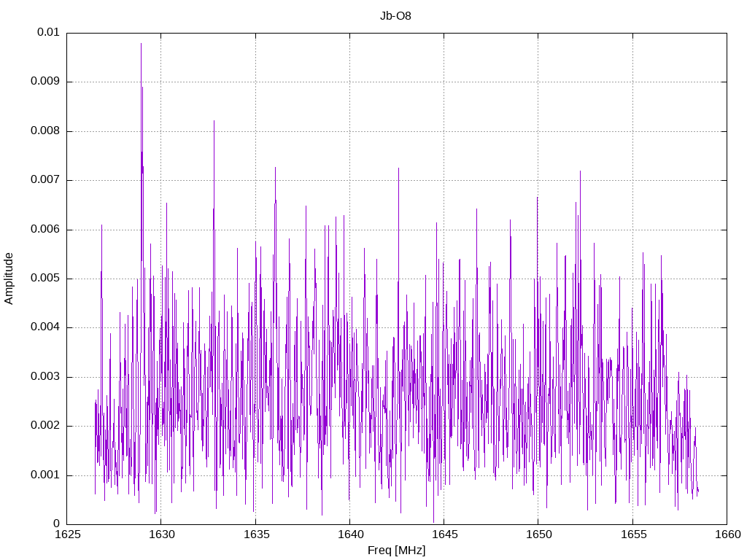
Task: Click the spectrum peak near 1652 MHz
Action: [x=580, y=171]
